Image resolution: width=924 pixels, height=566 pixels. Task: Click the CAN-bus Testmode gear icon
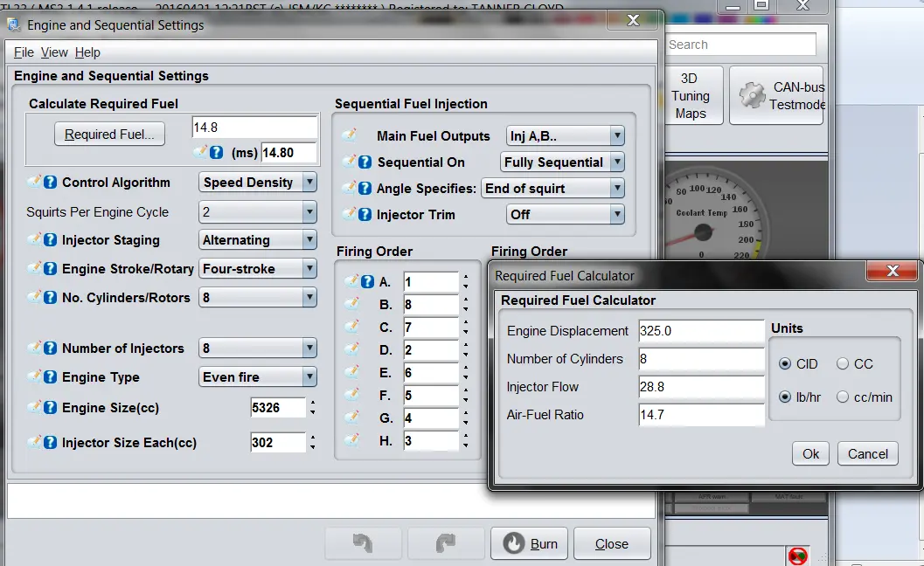click(752, 95)
